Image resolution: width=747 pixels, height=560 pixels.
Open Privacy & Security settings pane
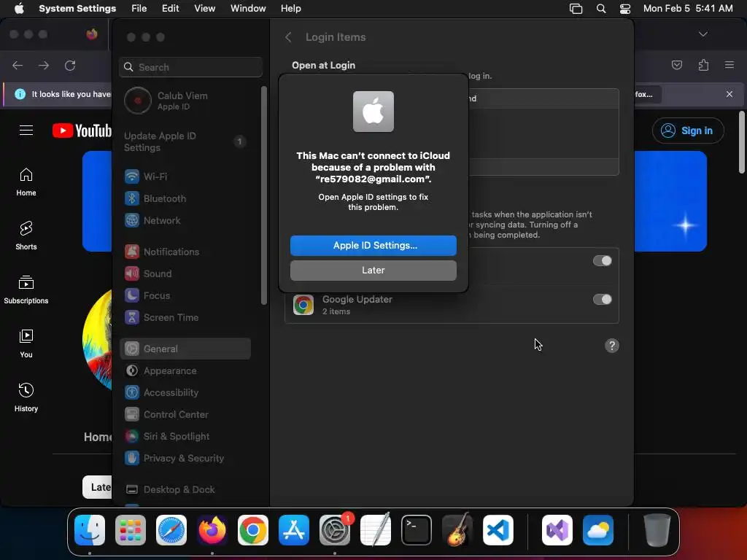[x=186, y=459]
